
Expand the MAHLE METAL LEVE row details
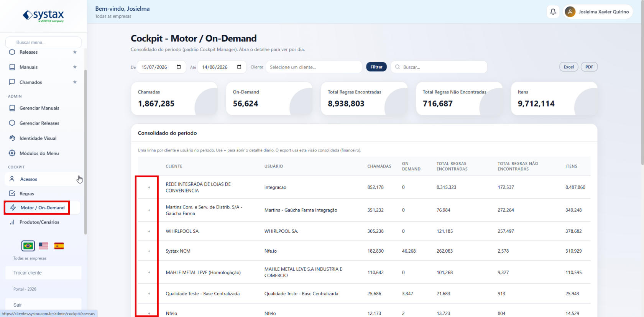[149, 272]
